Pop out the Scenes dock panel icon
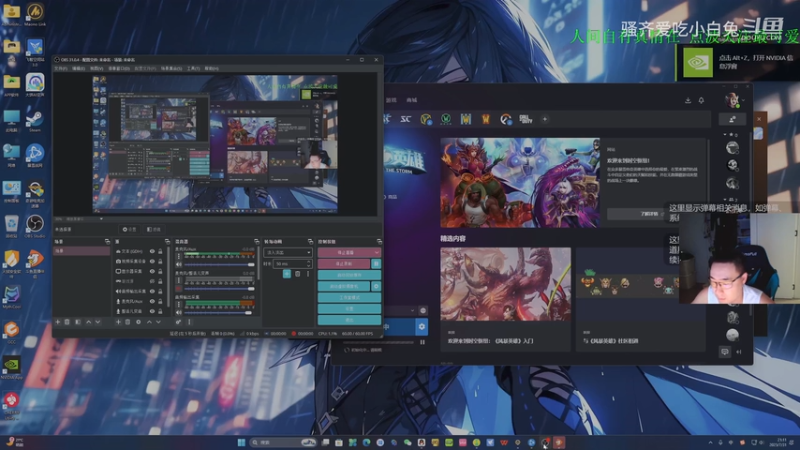 pos(107,241)
